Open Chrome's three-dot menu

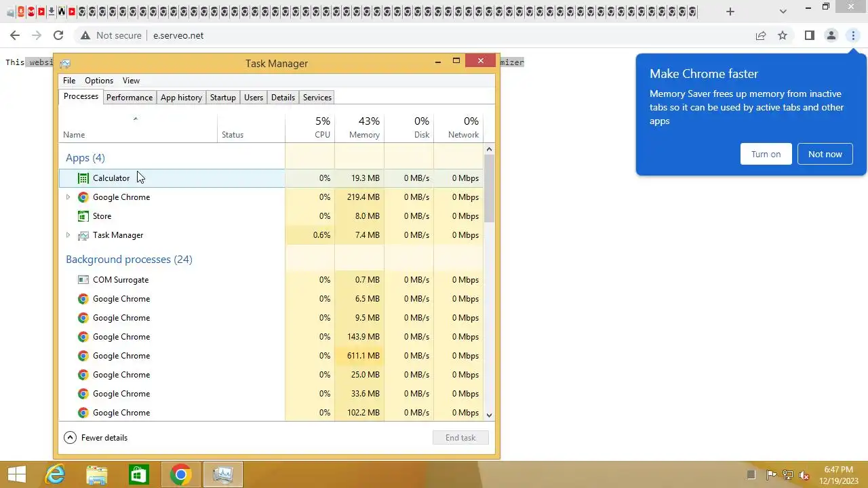853,35
